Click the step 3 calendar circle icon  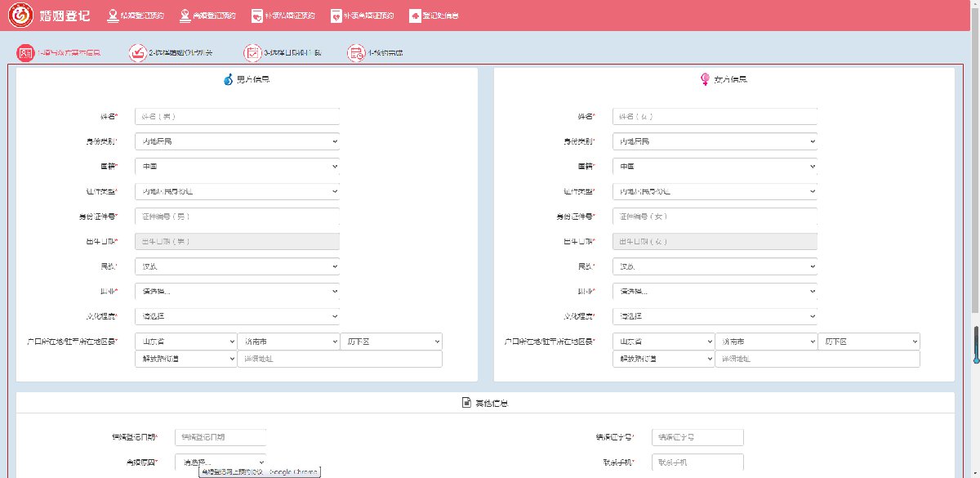tap(253, 53)
